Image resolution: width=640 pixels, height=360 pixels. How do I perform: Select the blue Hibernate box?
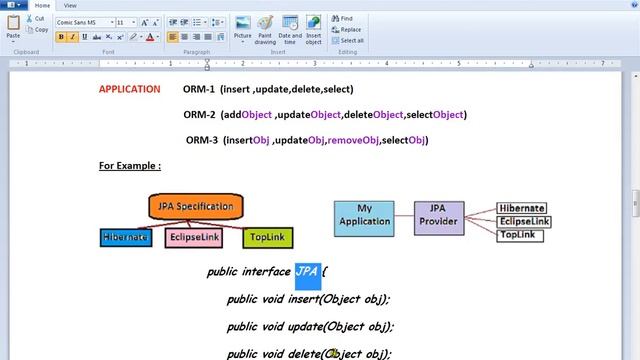126,238
